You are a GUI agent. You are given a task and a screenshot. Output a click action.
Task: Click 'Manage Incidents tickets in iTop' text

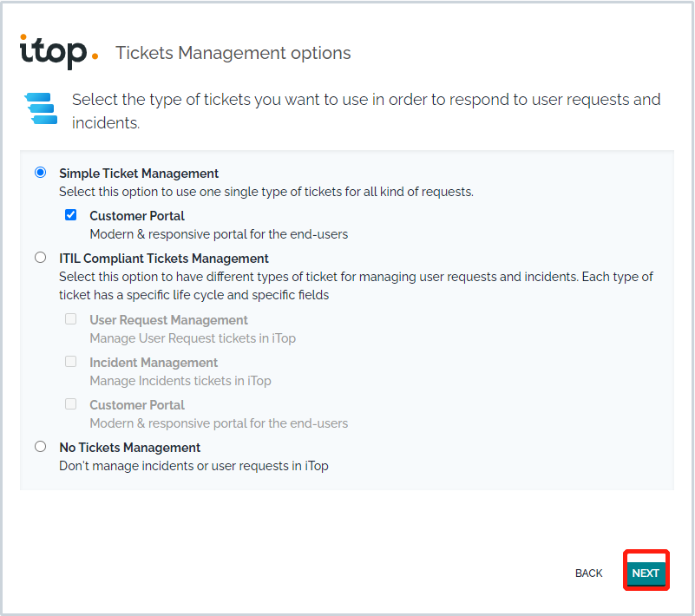pyautogui.click(x=180, y=381)
